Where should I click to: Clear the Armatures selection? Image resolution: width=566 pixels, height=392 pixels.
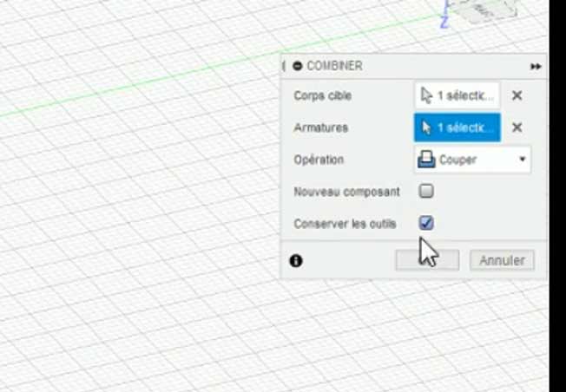pos(517,127)
